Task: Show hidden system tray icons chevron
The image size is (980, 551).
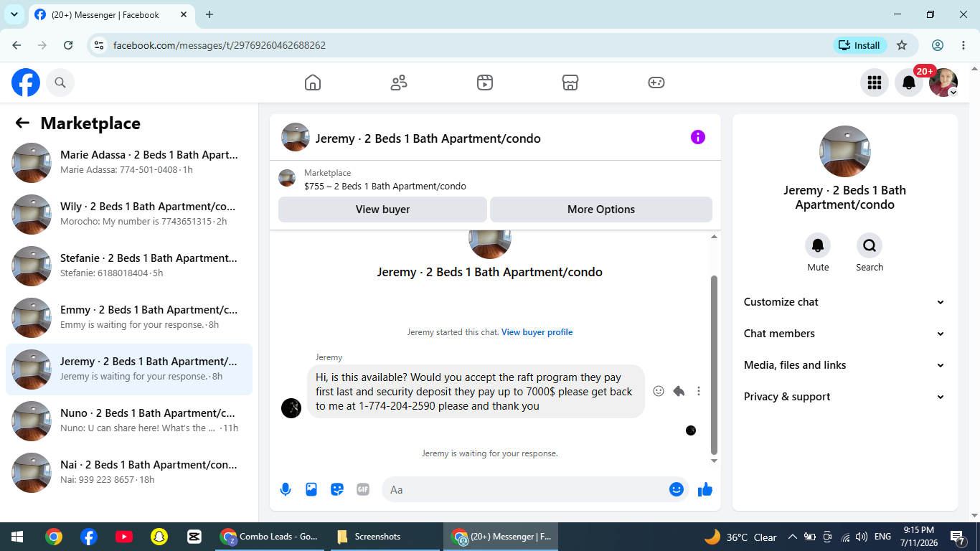Action: tap(793, 537)
